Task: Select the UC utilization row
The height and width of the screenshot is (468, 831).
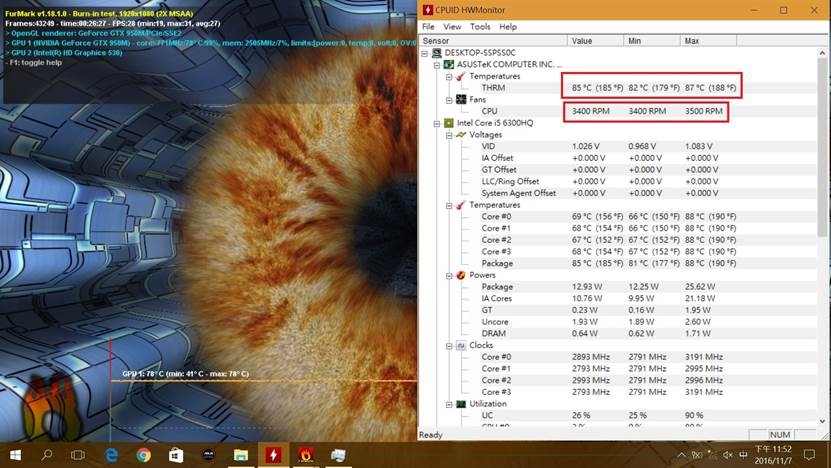Action: pos(618,416)
